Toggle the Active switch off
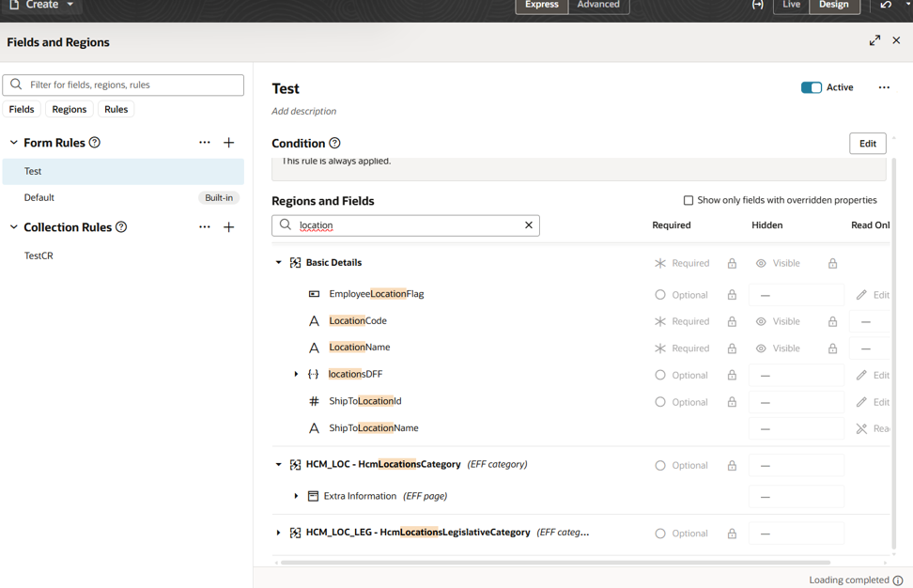 click(812, 87)
